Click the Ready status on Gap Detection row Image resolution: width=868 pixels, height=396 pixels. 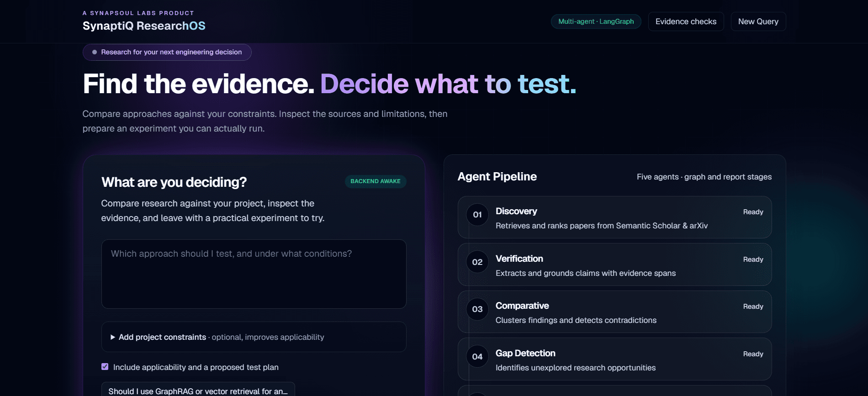click(753, 354)
